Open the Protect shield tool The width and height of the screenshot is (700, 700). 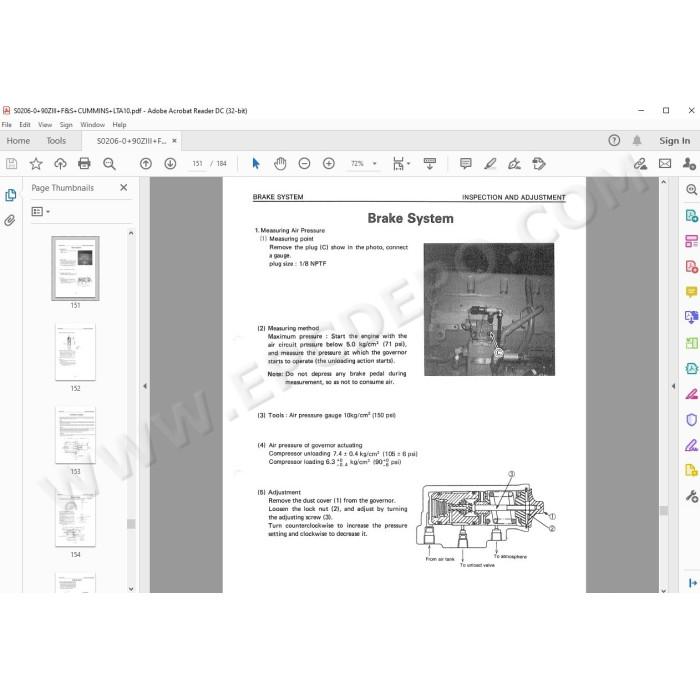point(691,420)
